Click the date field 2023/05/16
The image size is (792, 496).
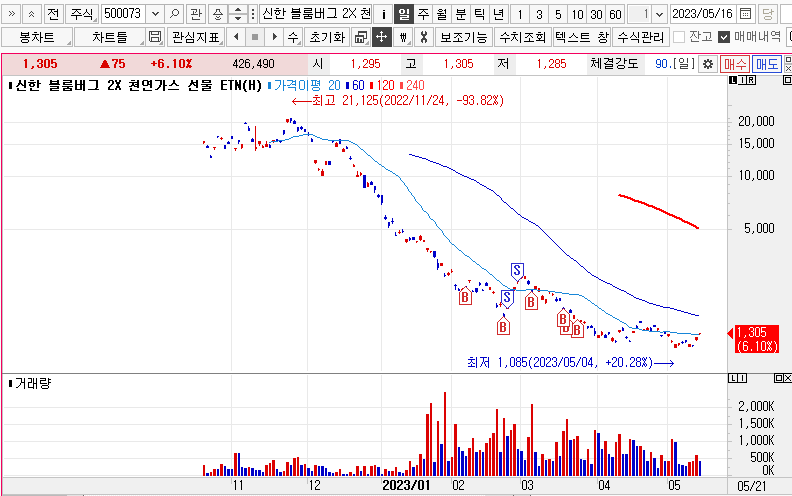pos(703,14)
